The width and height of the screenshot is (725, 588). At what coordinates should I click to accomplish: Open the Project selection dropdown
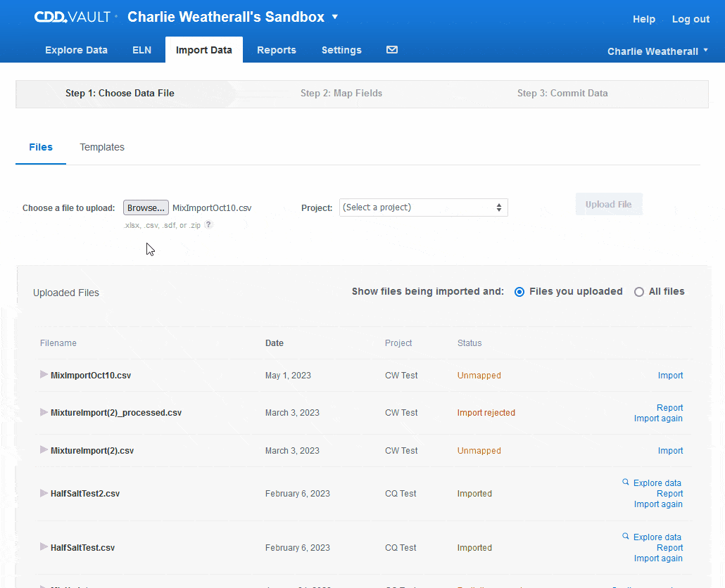click(423, 207)
